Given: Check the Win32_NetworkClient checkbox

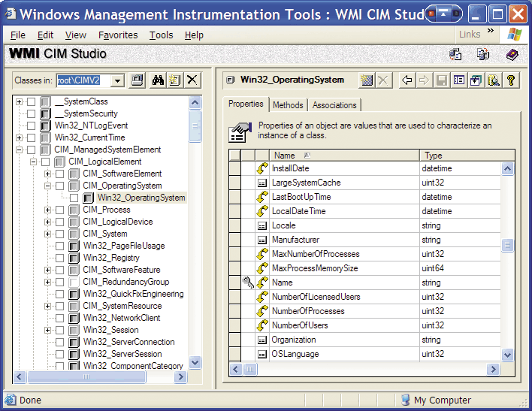Looking at the screenshot, I should [59, 318].
